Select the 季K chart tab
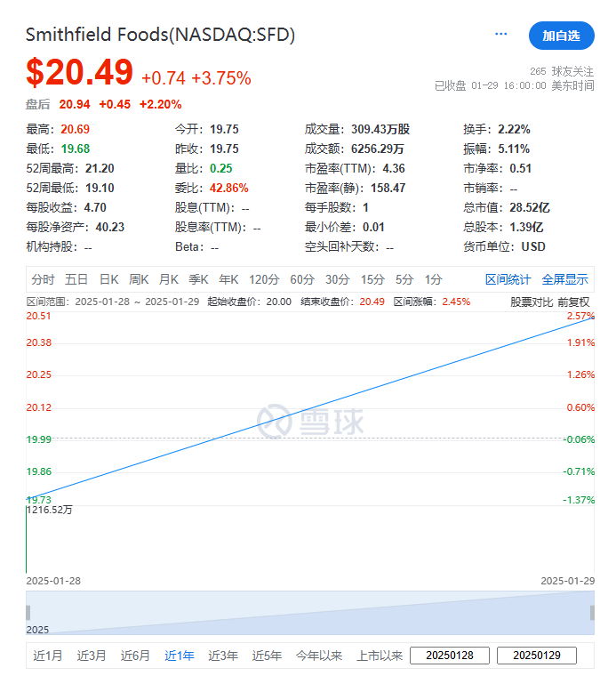 [198, 280]
